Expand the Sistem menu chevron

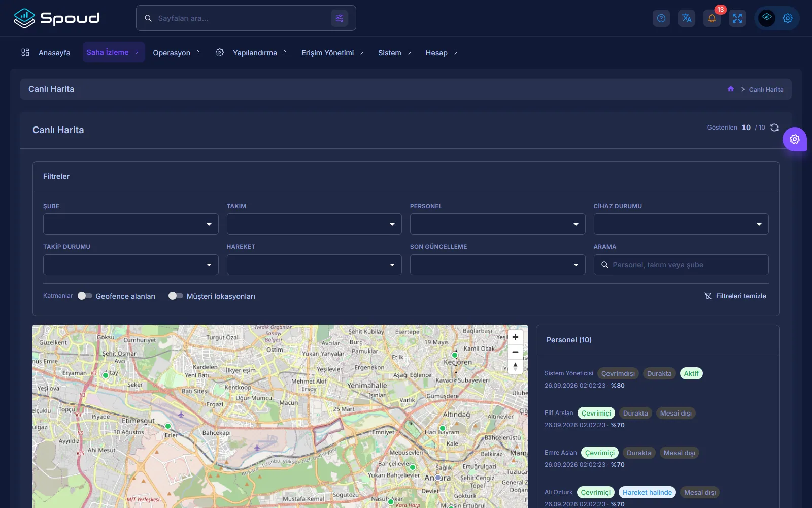pos(410,52)
